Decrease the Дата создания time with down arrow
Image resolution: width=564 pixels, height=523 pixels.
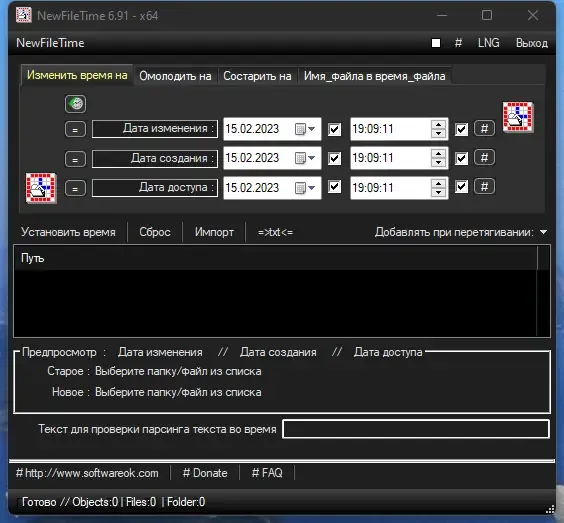click(438, 163)
